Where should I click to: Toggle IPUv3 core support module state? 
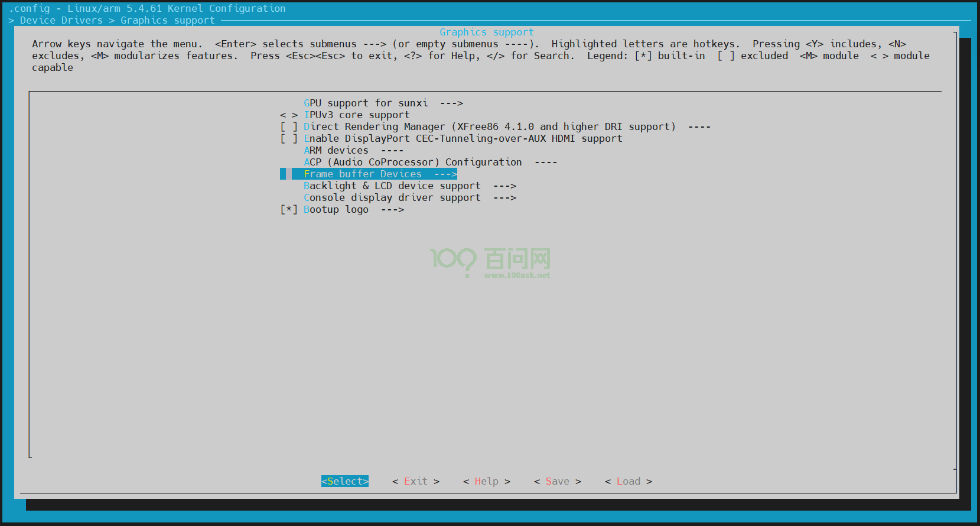(288, 115)
